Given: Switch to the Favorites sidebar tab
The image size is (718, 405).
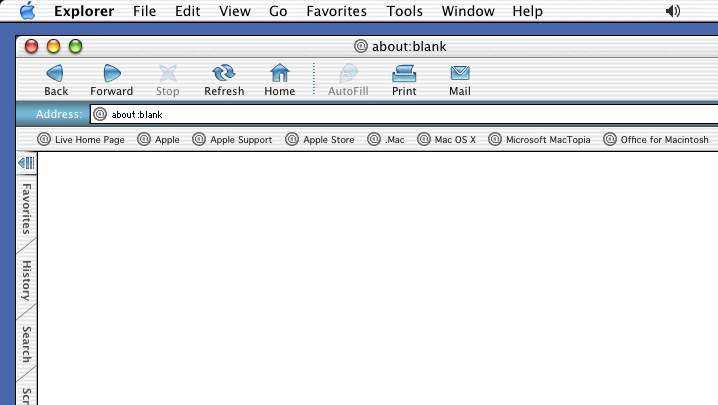Looking at the screenshot, I should (27, 209).
